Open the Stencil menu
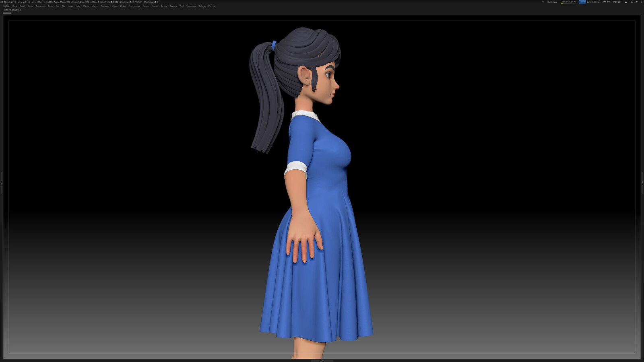Viewport: 644px width, 362px height. coord(155,6)
